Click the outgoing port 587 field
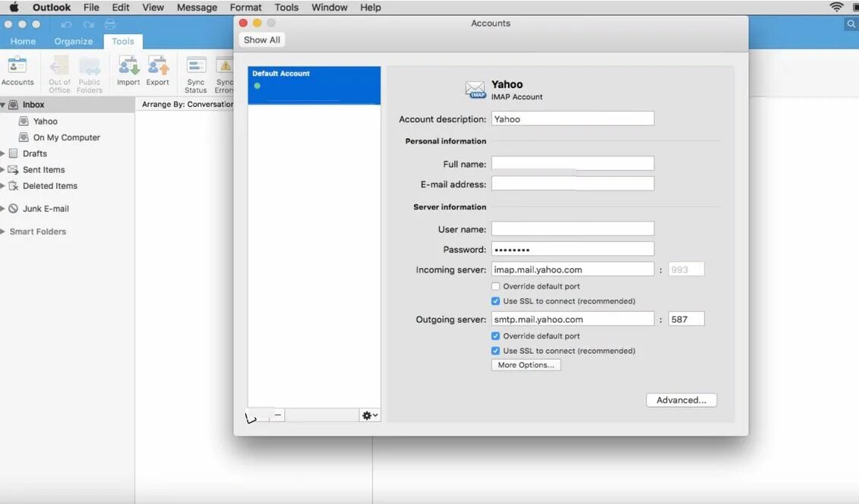Image resolution: width=859 pixels, height=504 pixels. click(686, 319)
